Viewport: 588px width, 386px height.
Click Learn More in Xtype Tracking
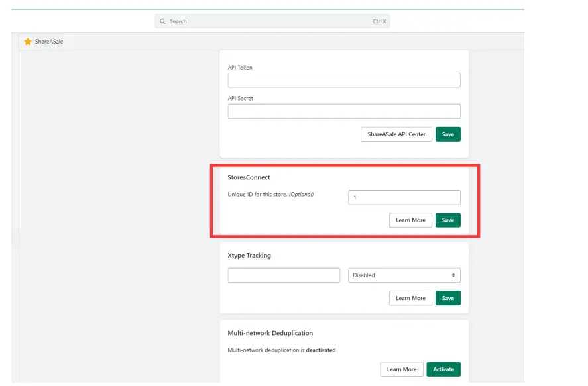point(410,299)
